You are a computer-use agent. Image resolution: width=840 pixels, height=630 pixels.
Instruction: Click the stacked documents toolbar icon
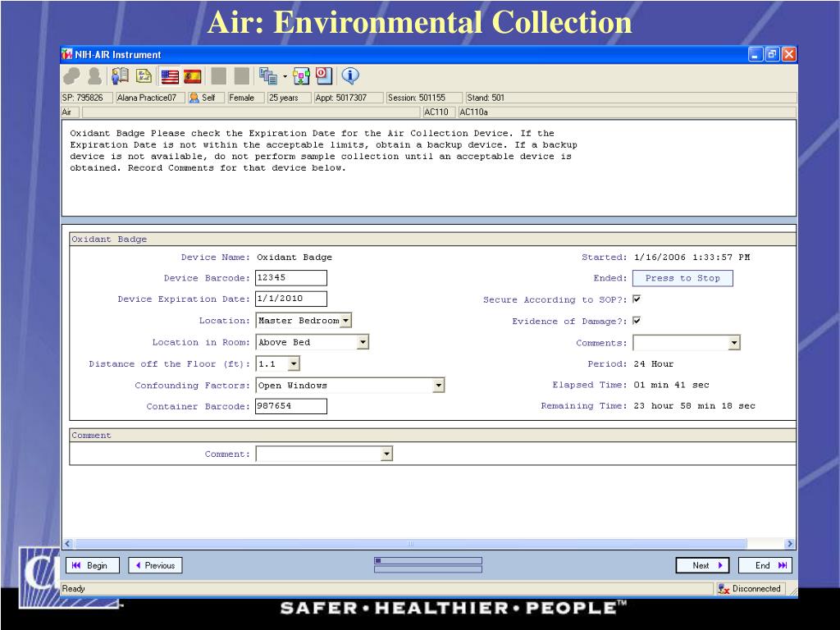(x=268, y=76)
